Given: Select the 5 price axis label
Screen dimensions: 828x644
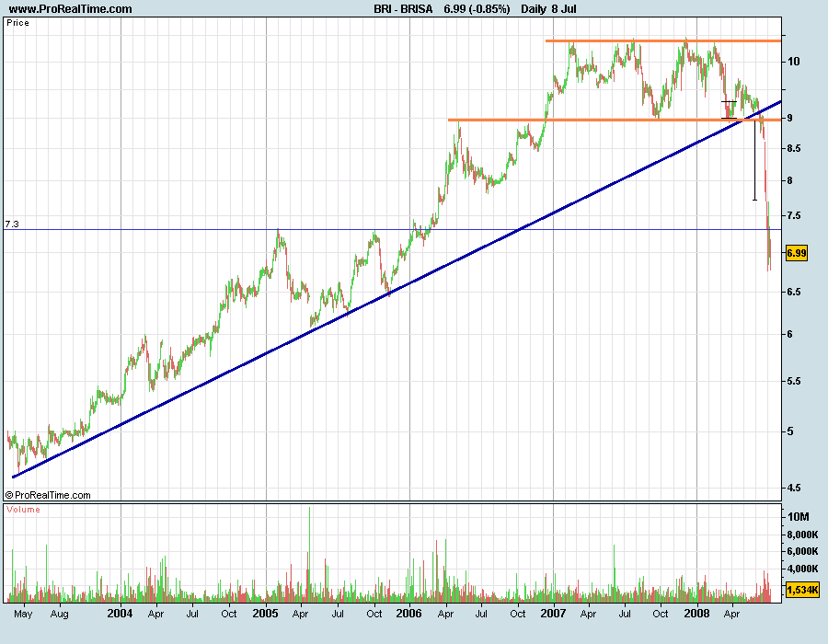Looking at the screenshot, I should (789, 431).
